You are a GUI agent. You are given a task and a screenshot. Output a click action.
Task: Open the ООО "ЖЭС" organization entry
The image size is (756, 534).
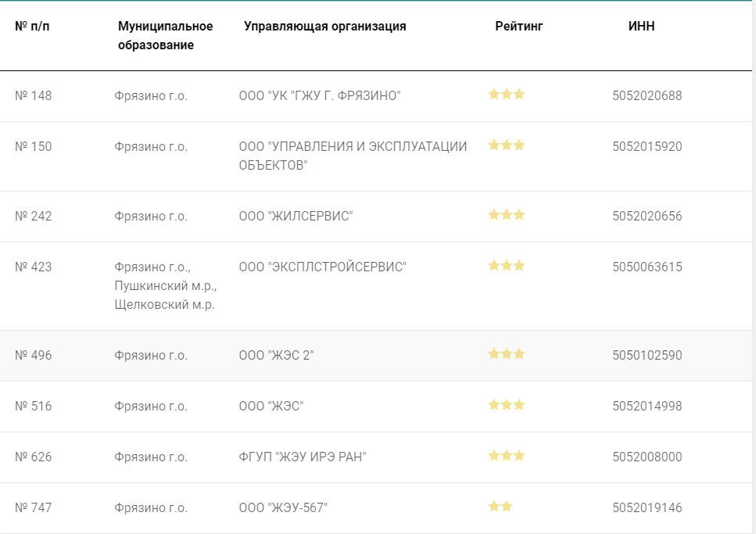tap(271, 406)
